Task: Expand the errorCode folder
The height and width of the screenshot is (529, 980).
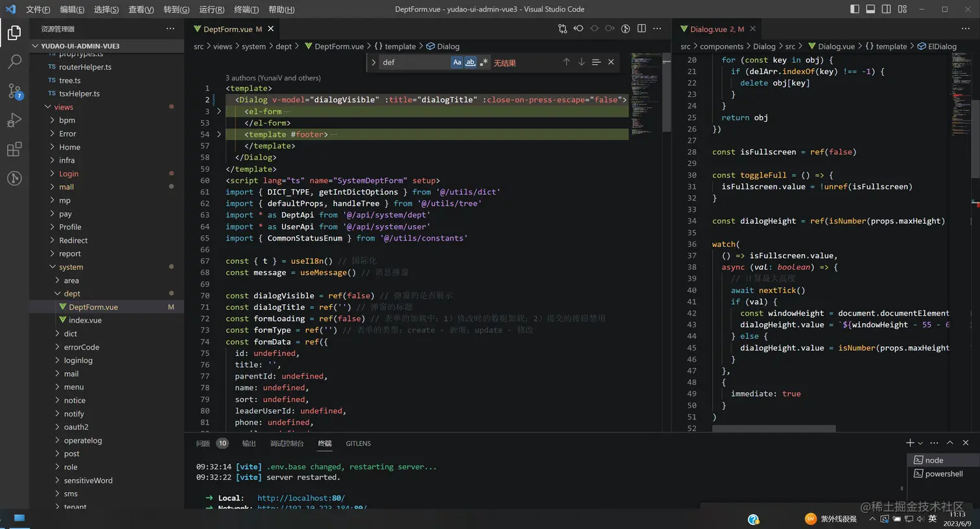Action: tap(106, 347)
